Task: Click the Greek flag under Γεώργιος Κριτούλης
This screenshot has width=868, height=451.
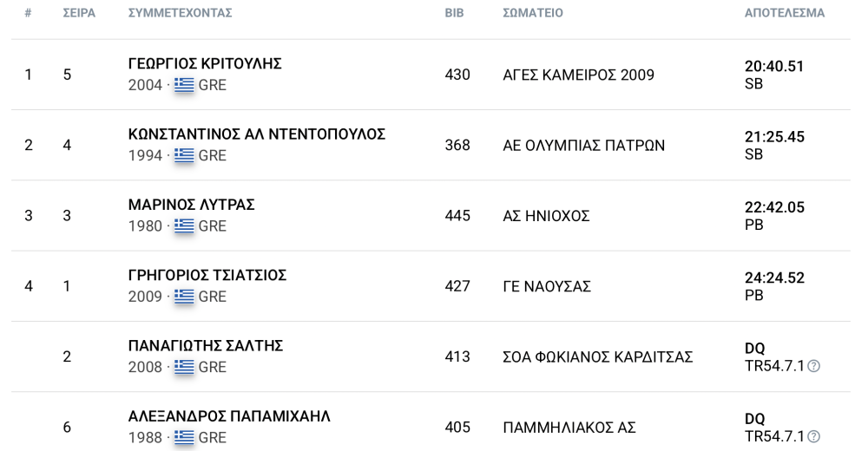Action: click(184, 85)
